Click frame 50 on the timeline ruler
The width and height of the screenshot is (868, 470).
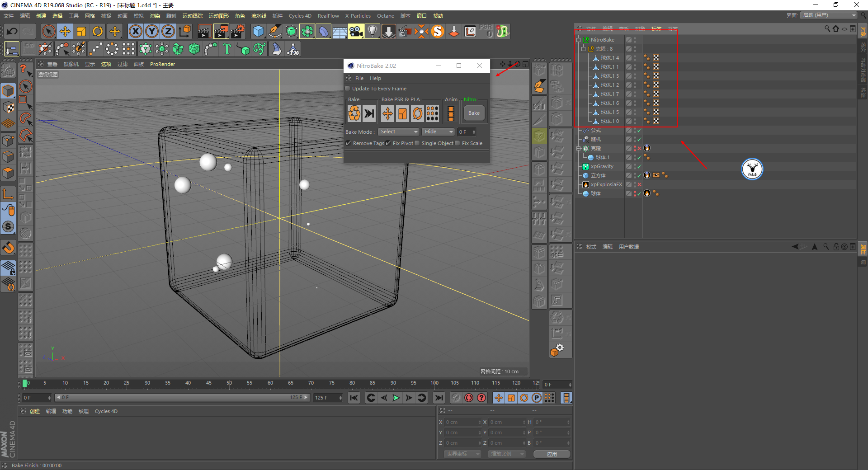tap(229, 383)
